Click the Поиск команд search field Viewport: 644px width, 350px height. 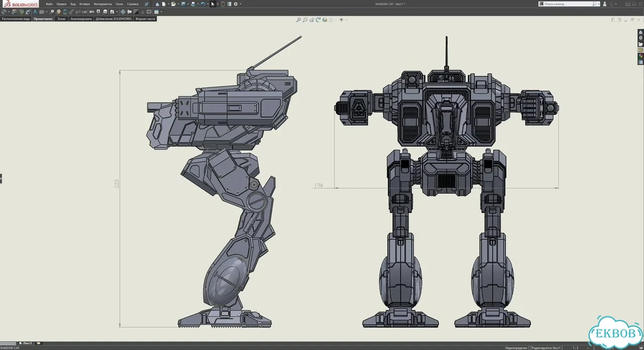click(570, 4)
